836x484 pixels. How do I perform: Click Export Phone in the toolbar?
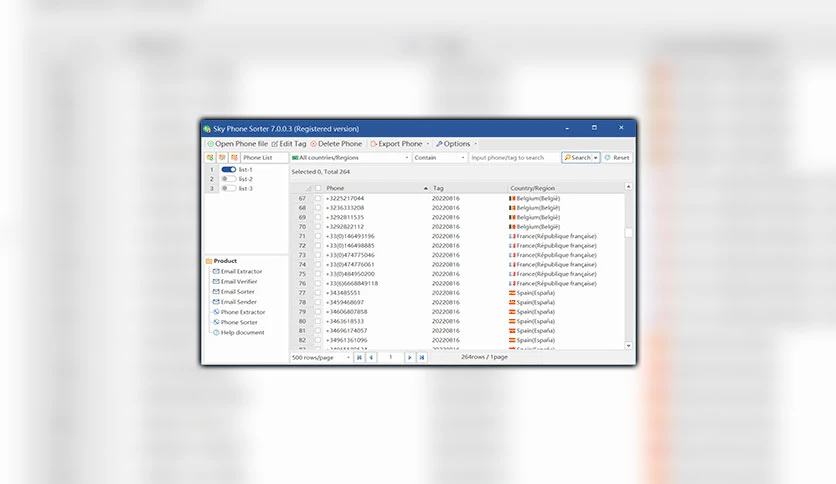click(396, 144)
